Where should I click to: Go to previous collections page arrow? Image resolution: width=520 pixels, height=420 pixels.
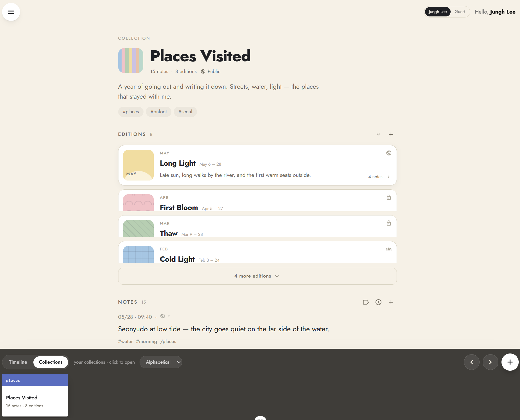tap(472, 362)
